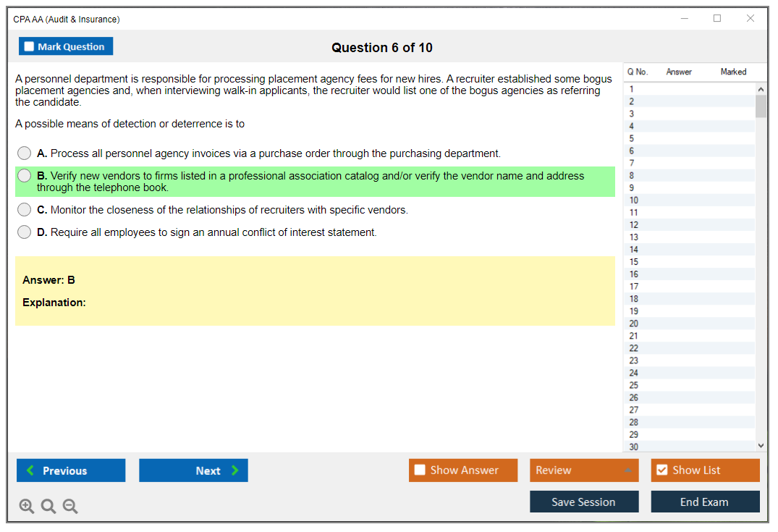
Task: Click the reset zoom magnifier icon
Action: coord(48,507)
